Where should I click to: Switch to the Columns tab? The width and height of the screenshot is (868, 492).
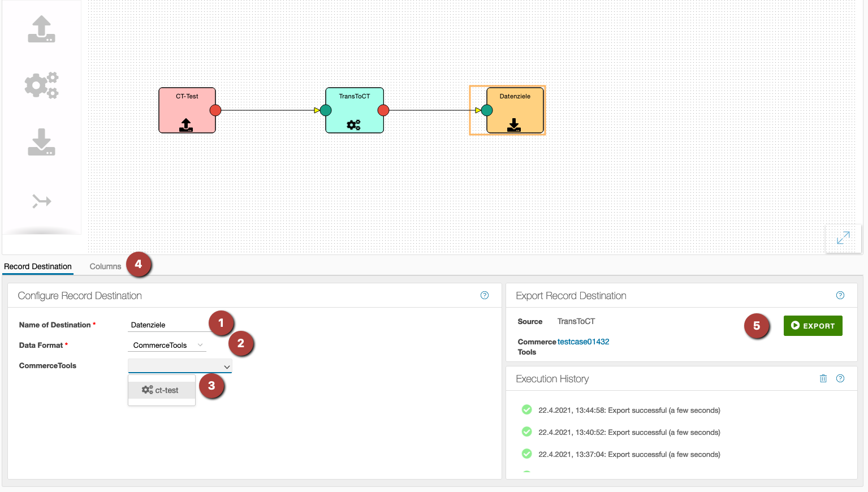pyautogui.click(x=105, y=266)
